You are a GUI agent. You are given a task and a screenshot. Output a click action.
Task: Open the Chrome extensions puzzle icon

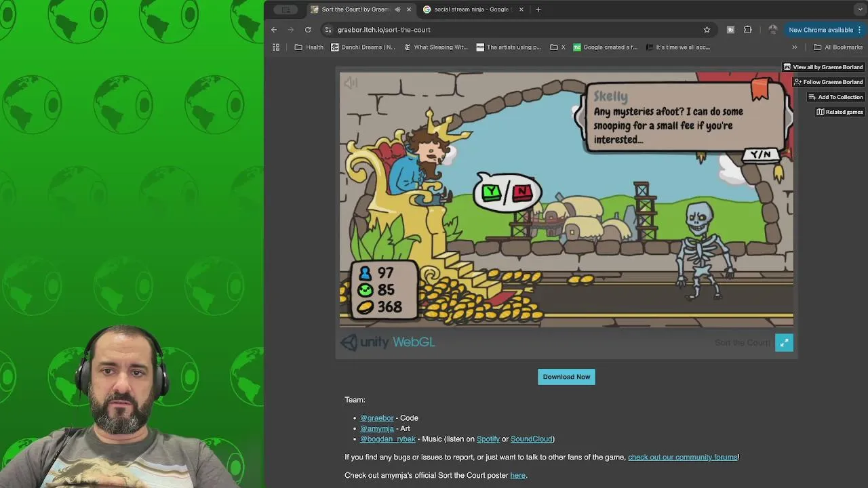point(748,30)
